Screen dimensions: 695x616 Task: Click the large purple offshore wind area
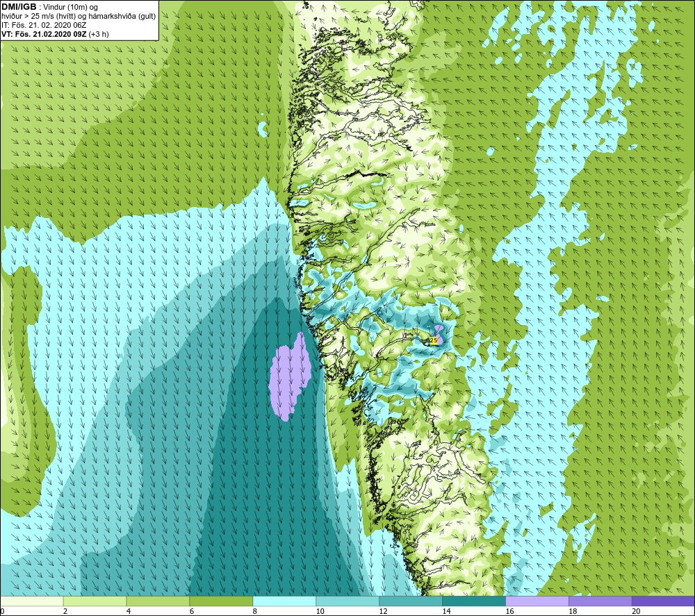click(291, 376)
